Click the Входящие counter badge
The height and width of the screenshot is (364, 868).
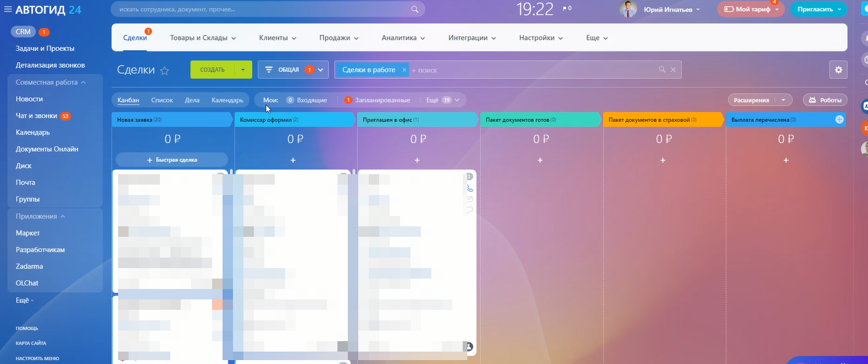tap(290, 100)
